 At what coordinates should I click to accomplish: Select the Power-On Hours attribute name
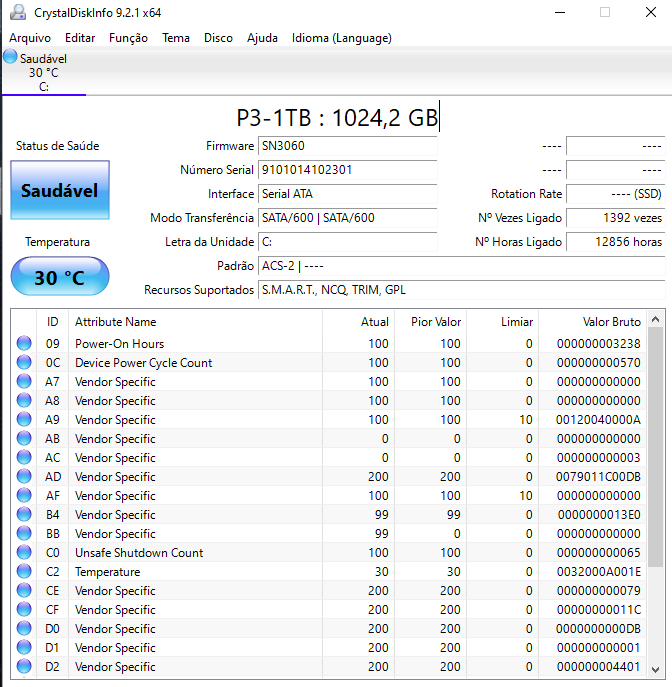coord(120,344)
